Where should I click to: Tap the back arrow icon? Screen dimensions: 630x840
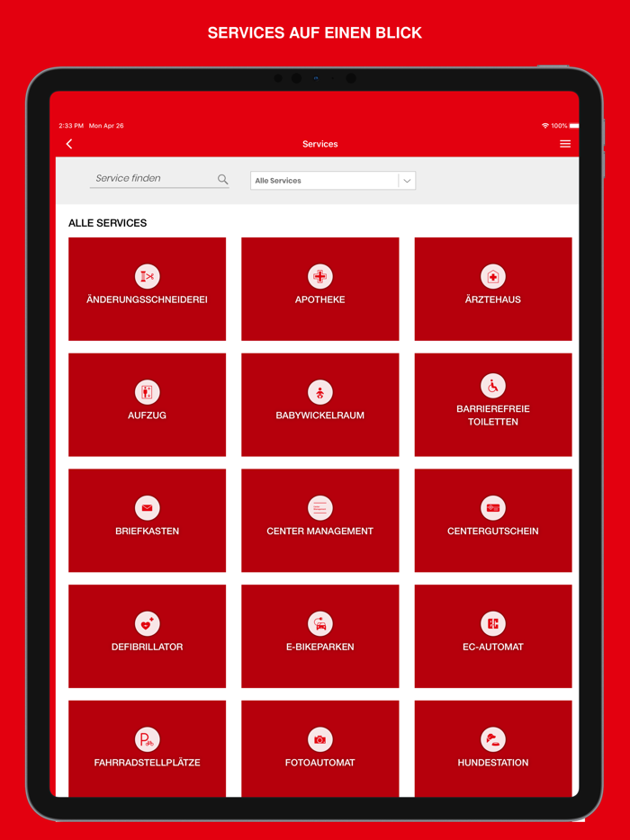tap(68, 144)
